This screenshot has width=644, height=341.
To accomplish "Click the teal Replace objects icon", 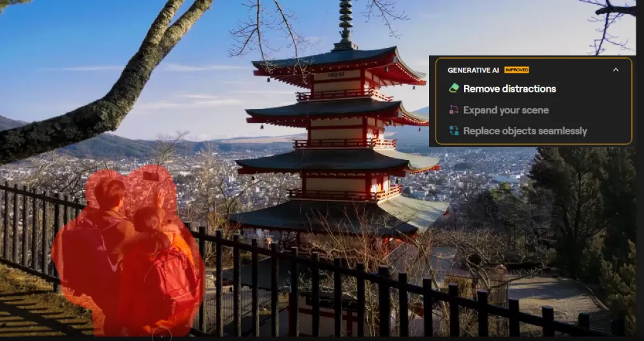I will pyautogui.click(x=453, y=131).
